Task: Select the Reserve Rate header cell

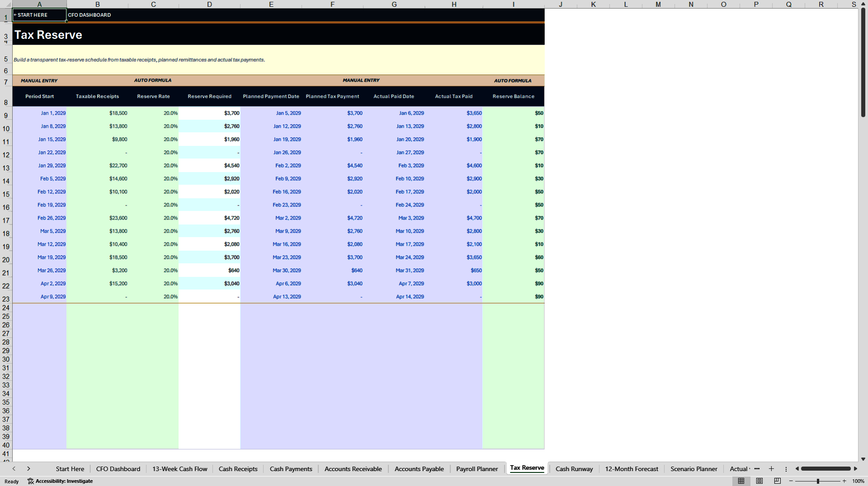Action: click(153, 96)
